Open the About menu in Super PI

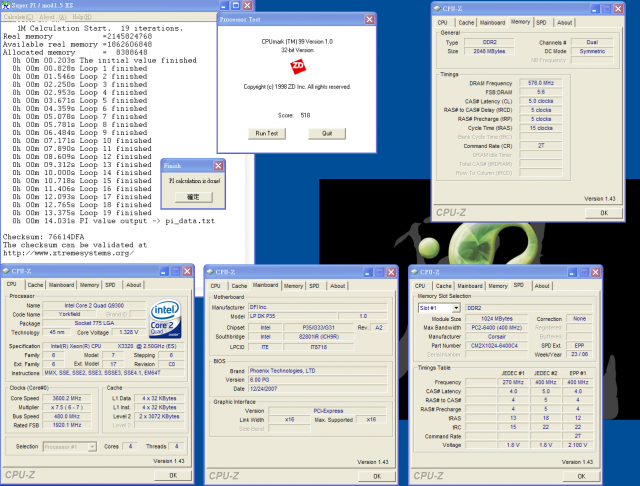[52, 17]
